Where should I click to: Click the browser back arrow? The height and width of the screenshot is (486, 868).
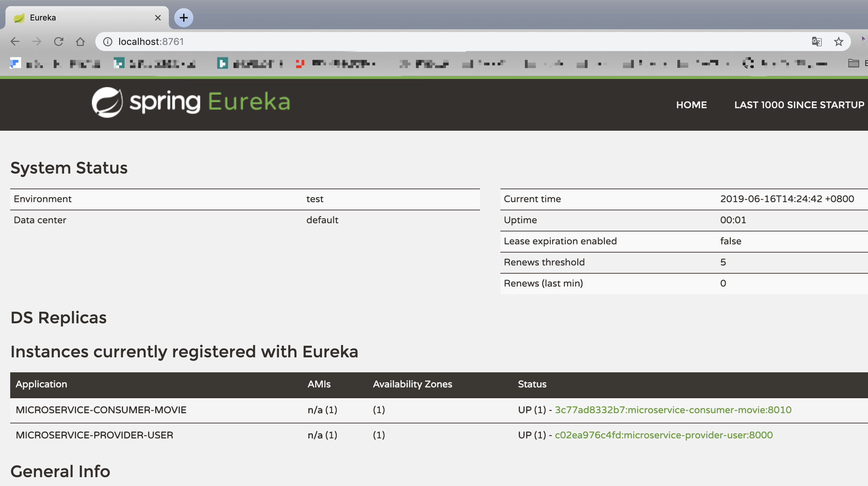coord(15,42)
